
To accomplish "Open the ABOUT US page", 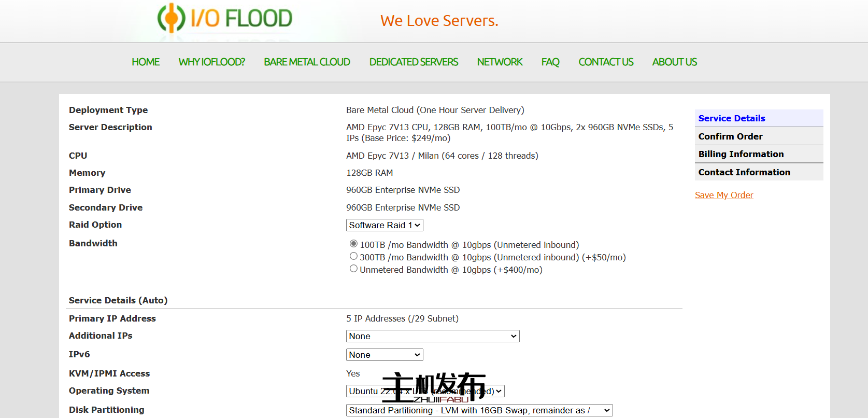I will click(x=674, y=62).
